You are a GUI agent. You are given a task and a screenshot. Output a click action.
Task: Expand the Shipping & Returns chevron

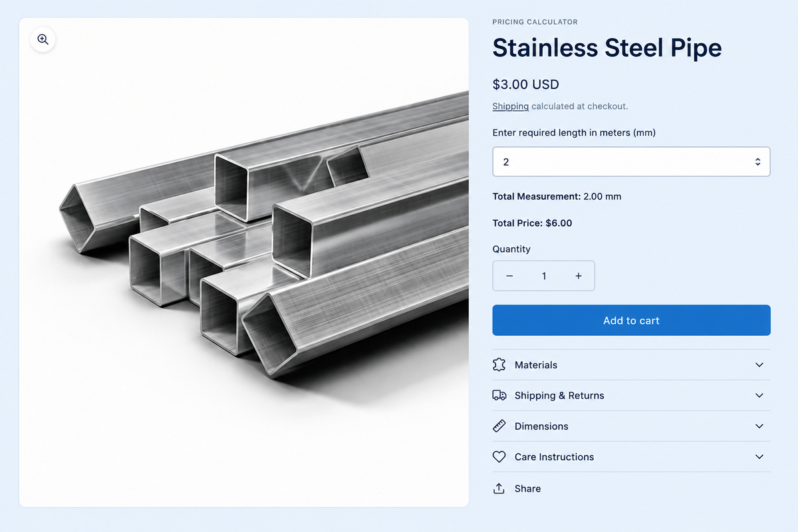tap(759, 395)
